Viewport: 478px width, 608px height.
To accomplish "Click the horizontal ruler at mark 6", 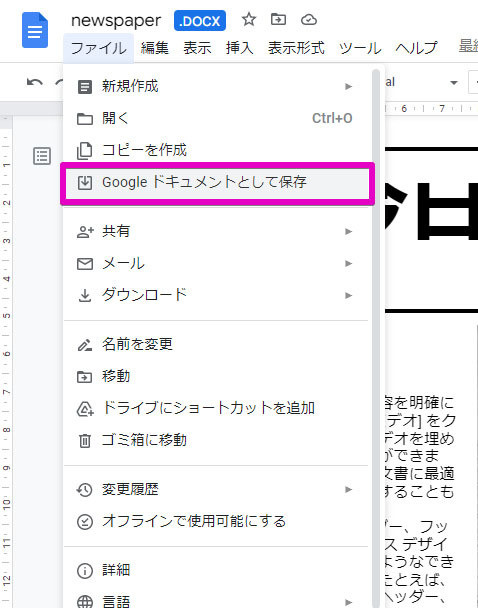I will 404,109.
